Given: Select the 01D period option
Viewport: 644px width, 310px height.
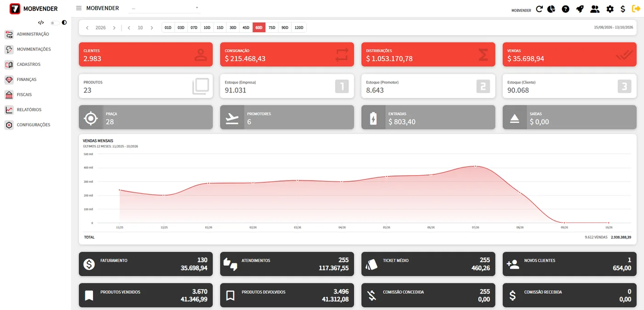Looking at the screenshot, I should [168, 28].
